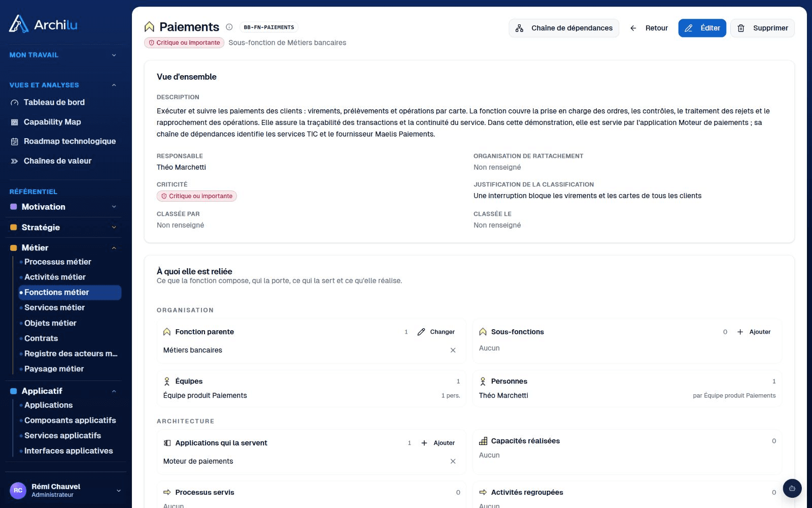Click the Retour button

pyautogui.click(x=649, y=28)
